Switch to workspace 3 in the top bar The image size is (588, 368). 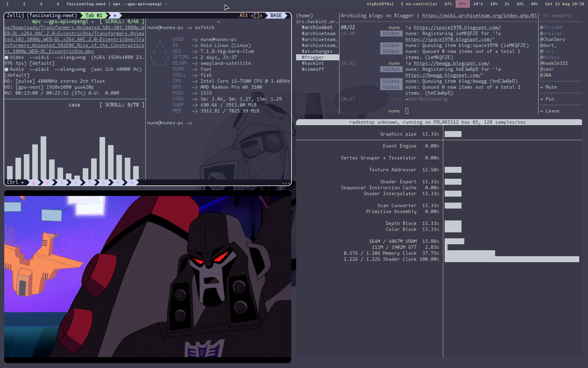click(41, 4)
